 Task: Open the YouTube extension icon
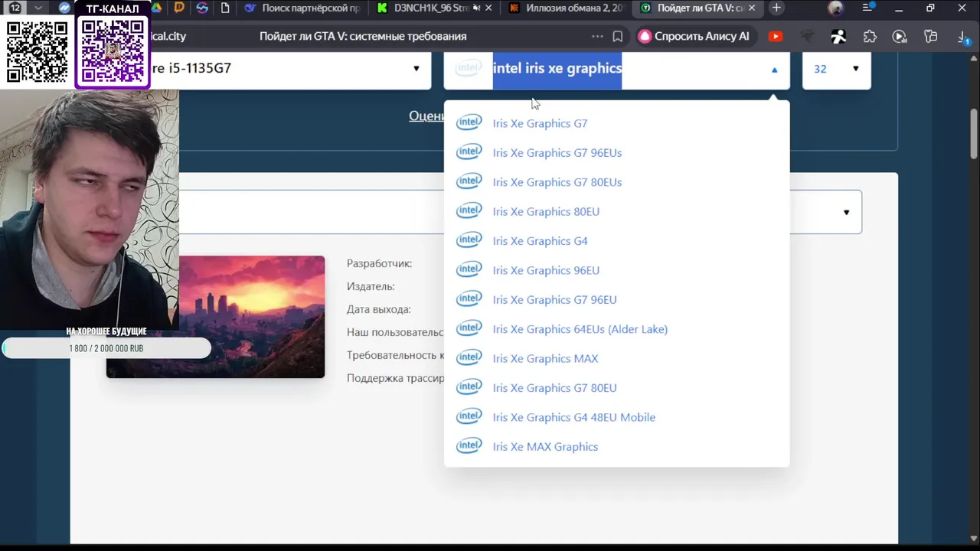776,36
